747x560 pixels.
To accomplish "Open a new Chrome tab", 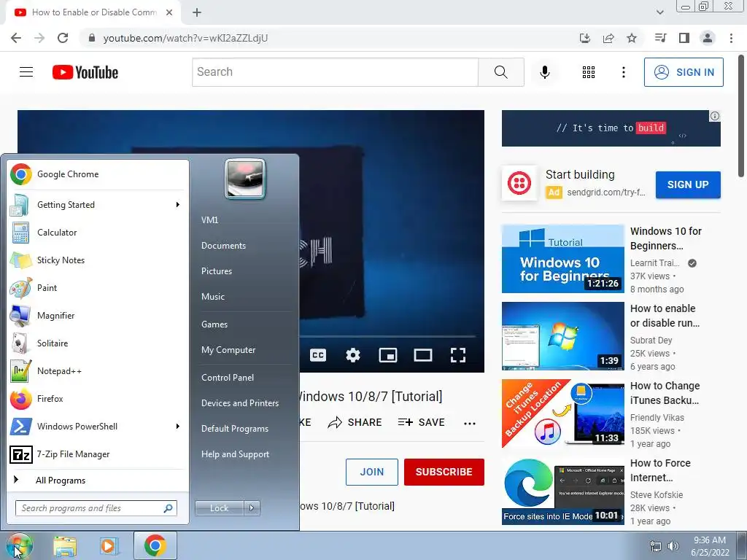I will pos(197,12).
